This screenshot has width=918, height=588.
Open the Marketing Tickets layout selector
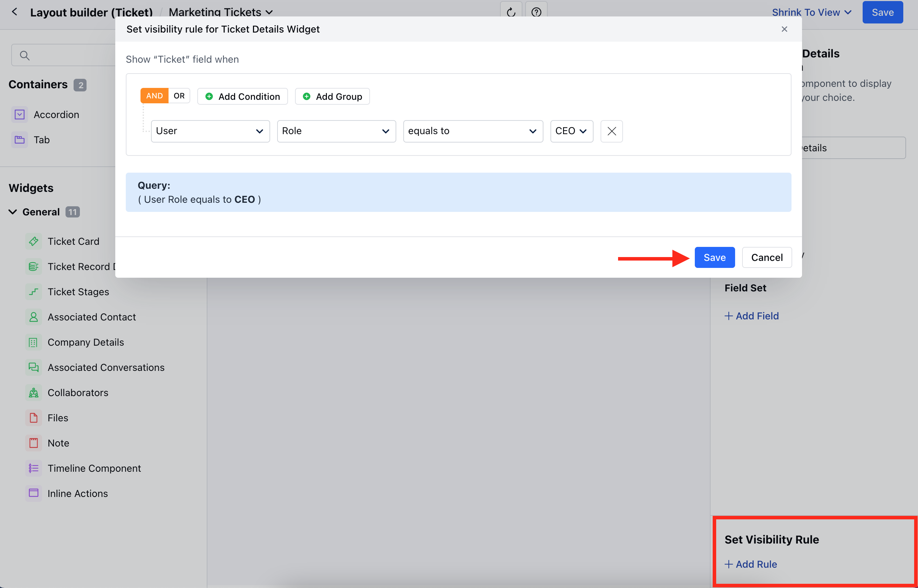pos(221,12)
